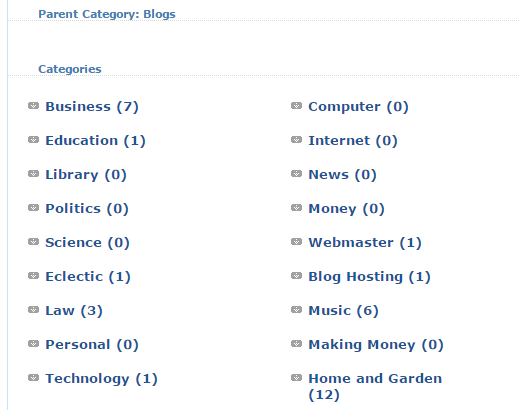This screenshot has width=520, height=410.
Task: Open the Making Money (0) category
Action: tap(376, 345)
